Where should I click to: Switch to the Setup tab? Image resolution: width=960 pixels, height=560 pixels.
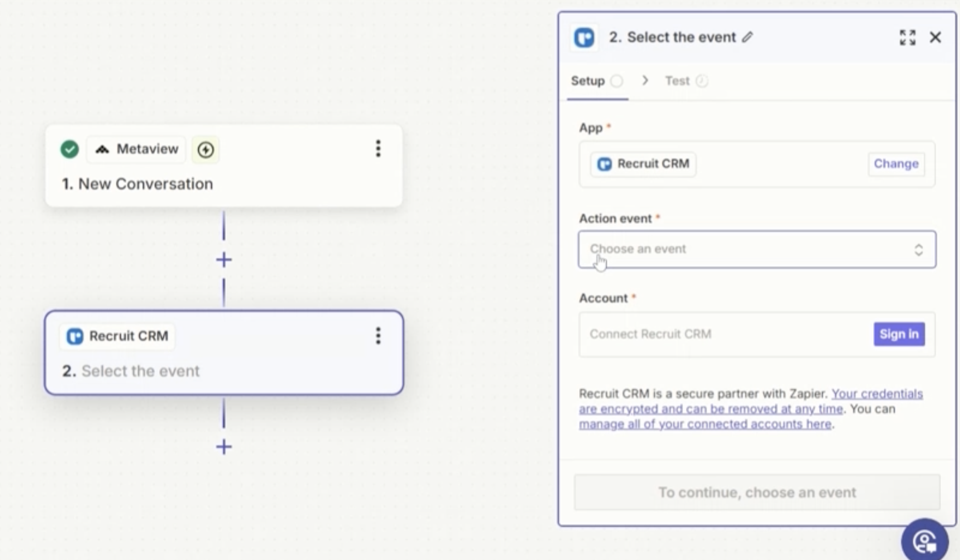588,81
